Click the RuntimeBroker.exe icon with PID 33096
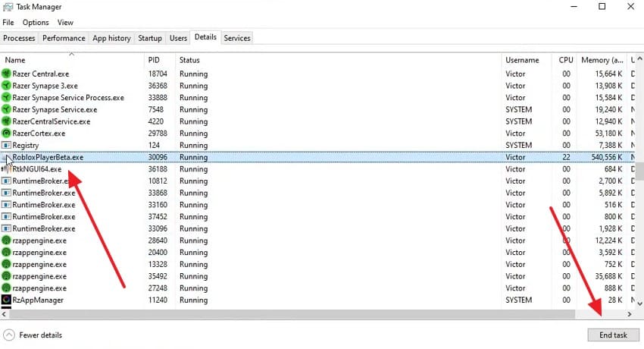The height and width of the screenshot is (349, 644). coord(6,228)
